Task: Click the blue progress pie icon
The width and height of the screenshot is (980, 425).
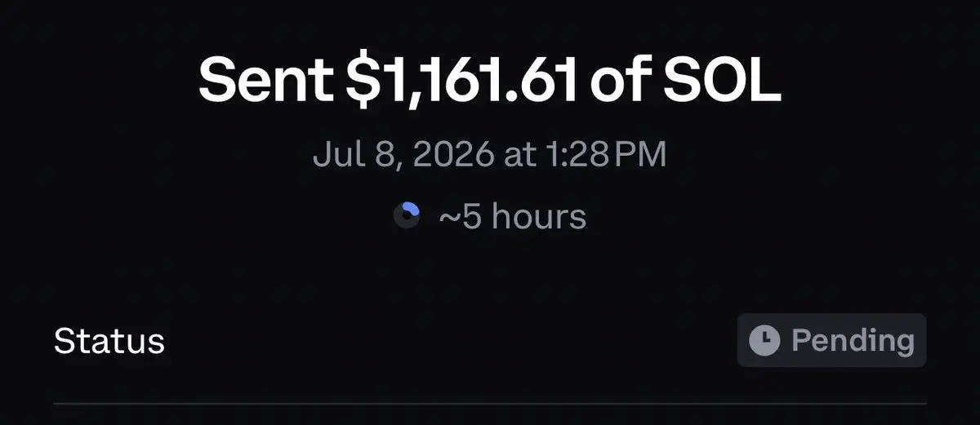Action: (x=407, y=217)
